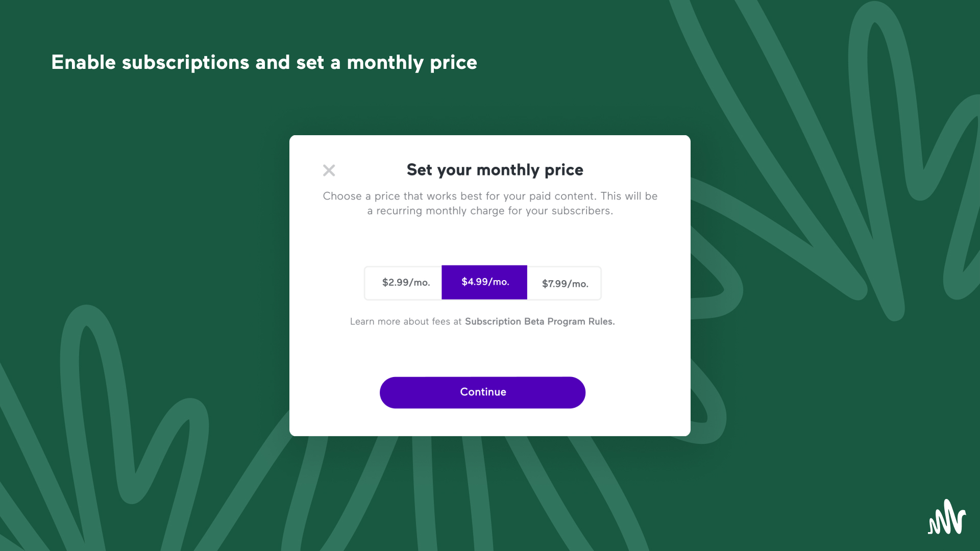Image resolution: width=980 pixels, height=551 pixels.
Task: Select the $4.99/mo. price option
Action: pyautogui.click(x=484, y=282)
